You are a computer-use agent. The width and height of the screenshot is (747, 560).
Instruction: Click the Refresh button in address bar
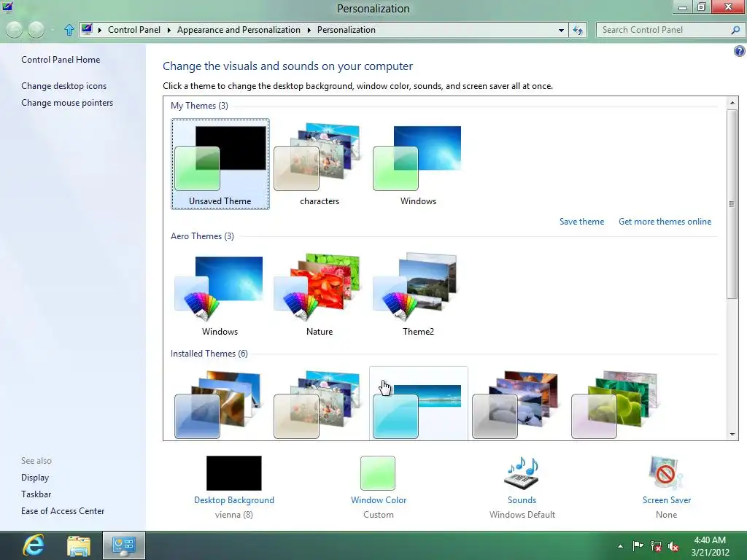click(x=578, y=30)
